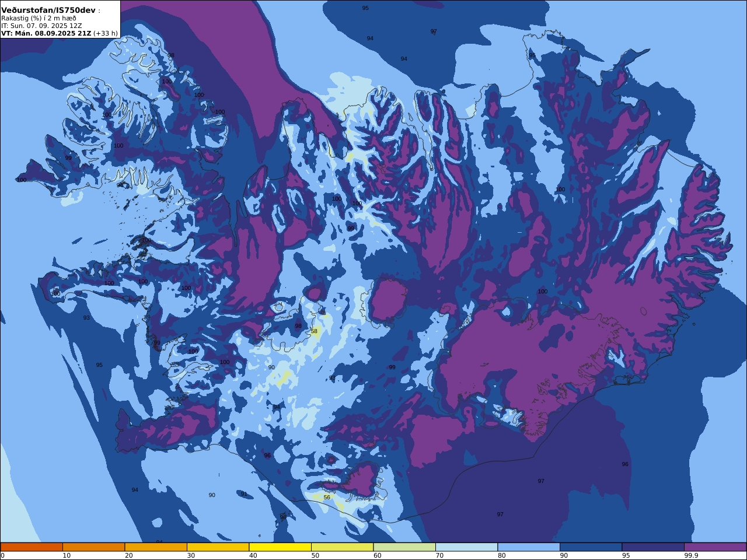Select the pale blue 70–80 legend swatch

click(466, 547)
